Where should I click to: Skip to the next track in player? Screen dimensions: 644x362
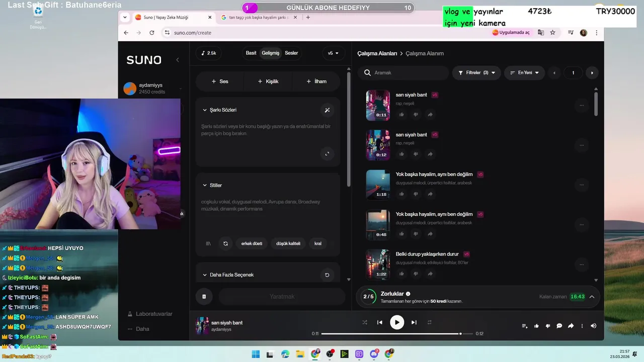[x=414, y=322]
